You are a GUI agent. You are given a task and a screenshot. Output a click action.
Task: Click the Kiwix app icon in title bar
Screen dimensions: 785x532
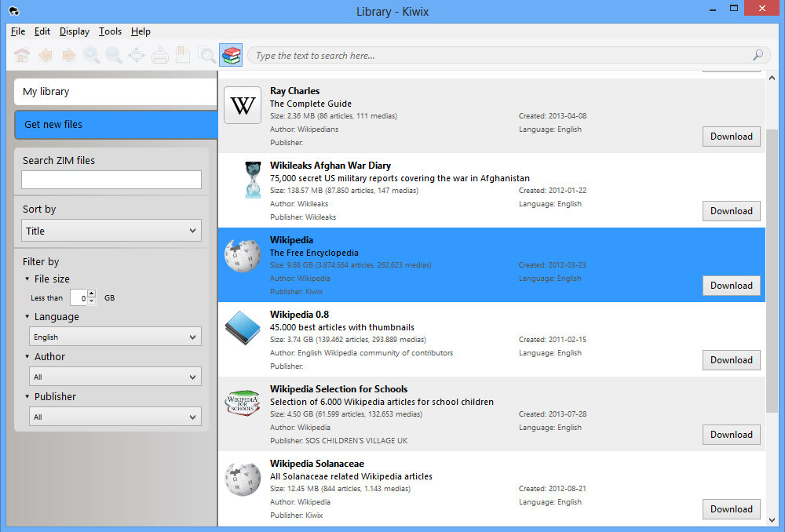tap(13, 11)
